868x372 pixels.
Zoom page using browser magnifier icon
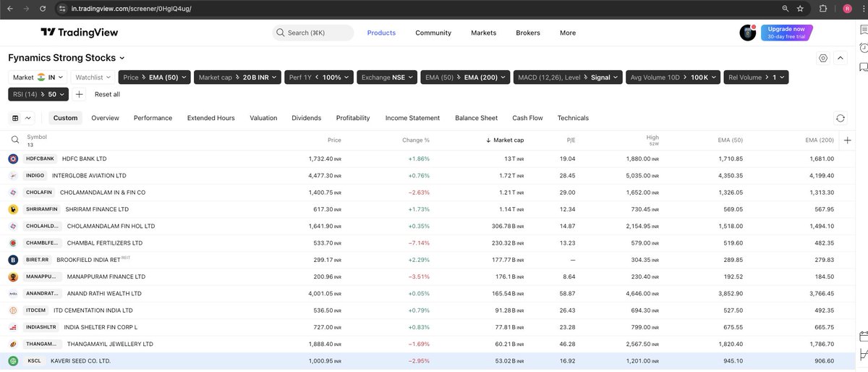[786, 9]
